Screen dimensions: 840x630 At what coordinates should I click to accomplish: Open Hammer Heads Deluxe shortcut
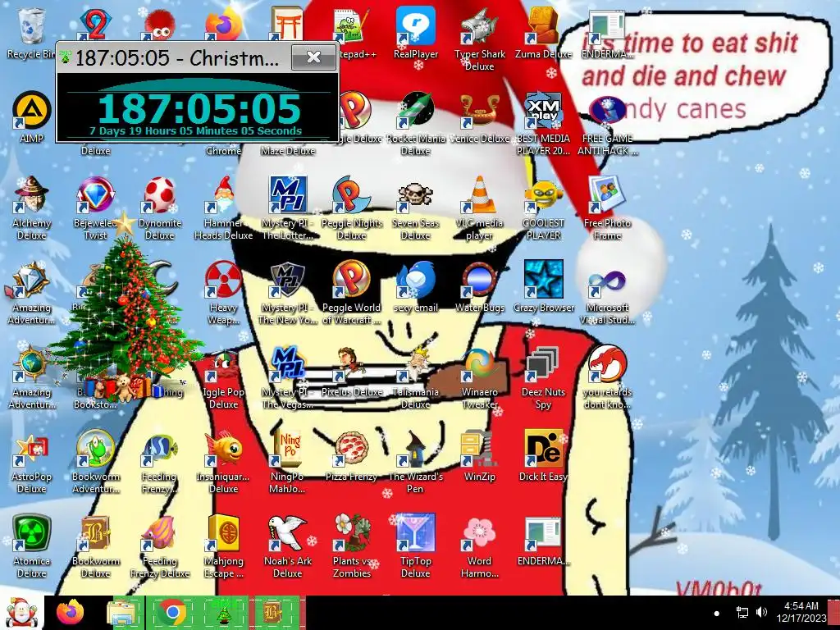[x=223, y=208]
